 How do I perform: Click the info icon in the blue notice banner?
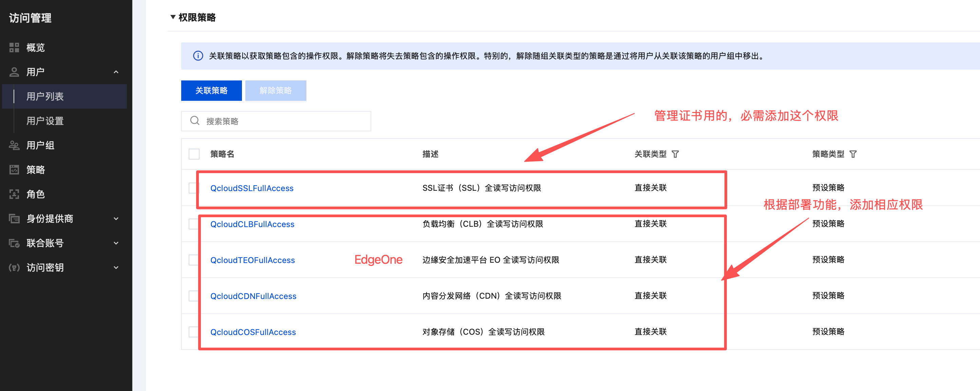(198, 56)
